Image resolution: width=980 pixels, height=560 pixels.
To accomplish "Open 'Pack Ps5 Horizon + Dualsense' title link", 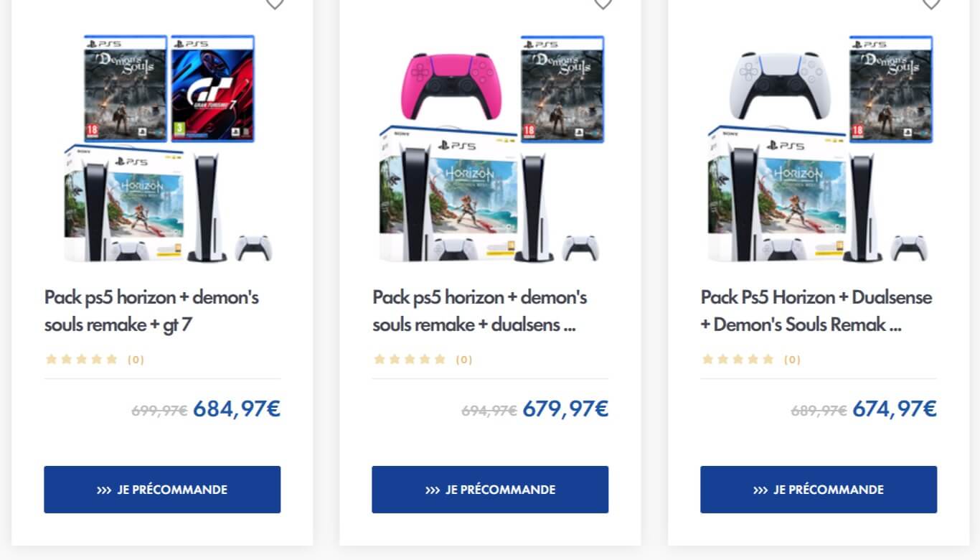I will pos(816,297).
